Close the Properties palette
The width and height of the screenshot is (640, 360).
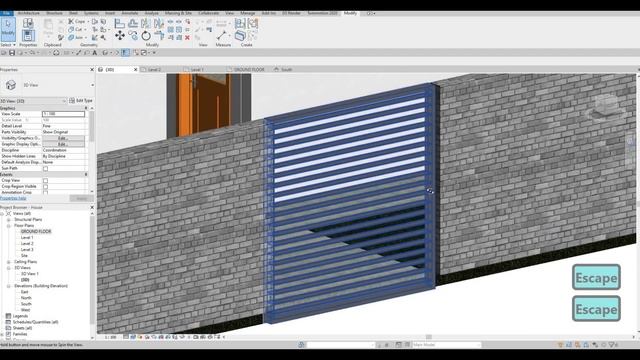(x=92, y=70)
